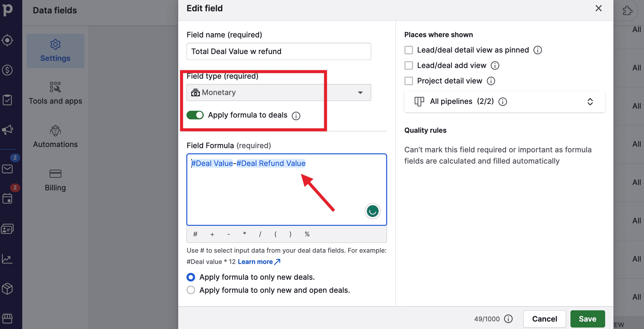Open the Deals dollar icon in sidebar
The width and height of the screenshot is (644, 329).
[x=7, y=70]
